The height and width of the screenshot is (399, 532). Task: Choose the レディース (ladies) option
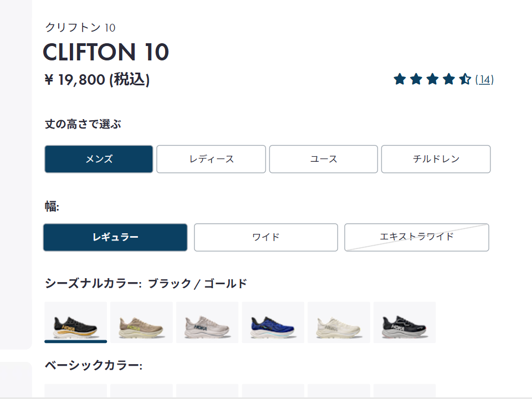211,159
